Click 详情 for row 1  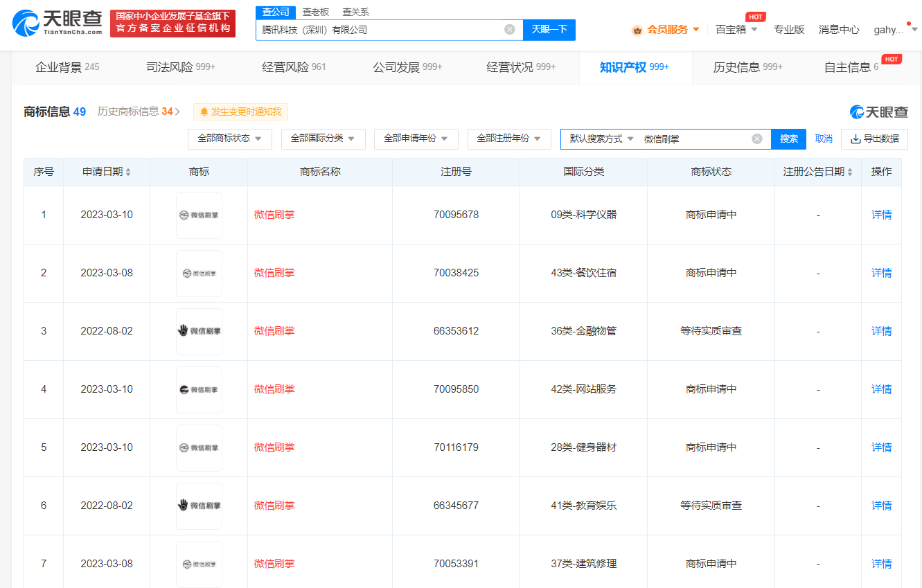pos(881,215)
